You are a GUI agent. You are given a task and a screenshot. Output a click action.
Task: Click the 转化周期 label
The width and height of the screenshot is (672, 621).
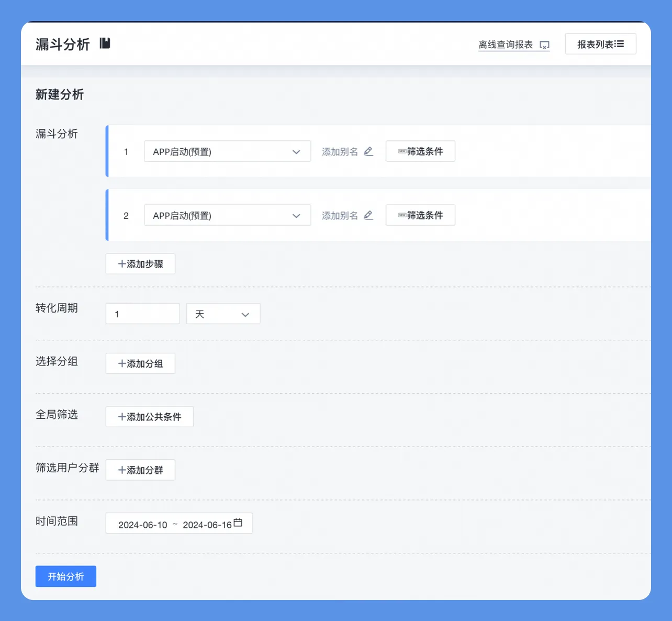pos(57,308)
